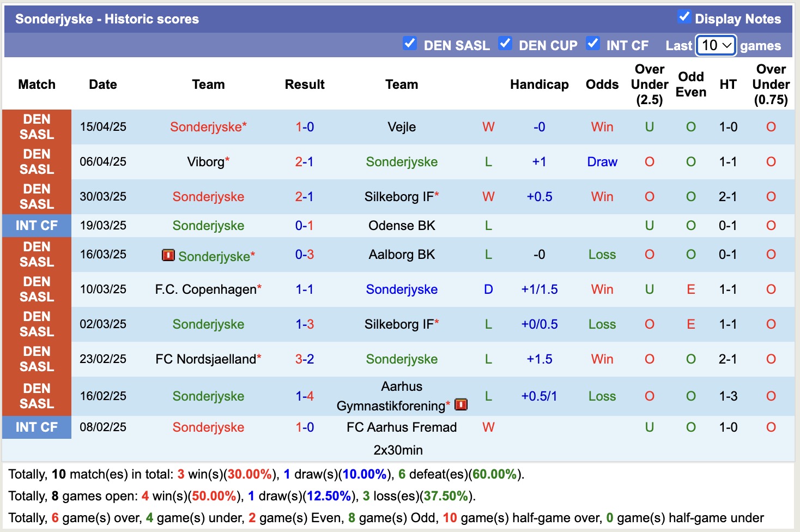Select the DEN SASL label for the 15/04 match
Viewport: 800px width, 532px height.
tap(37, 127)
